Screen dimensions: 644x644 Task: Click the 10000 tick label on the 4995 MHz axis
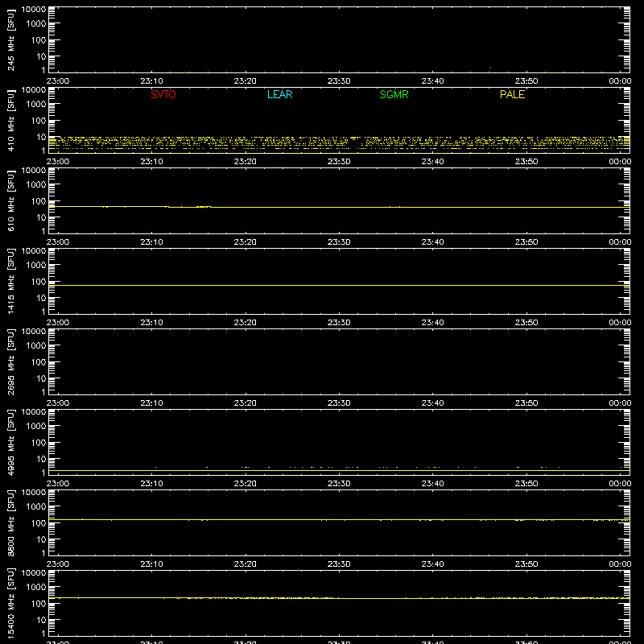click(34, 412)
